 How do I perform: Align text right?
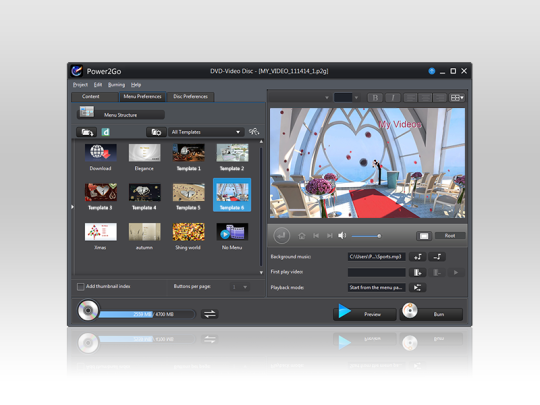coord(440,98)
